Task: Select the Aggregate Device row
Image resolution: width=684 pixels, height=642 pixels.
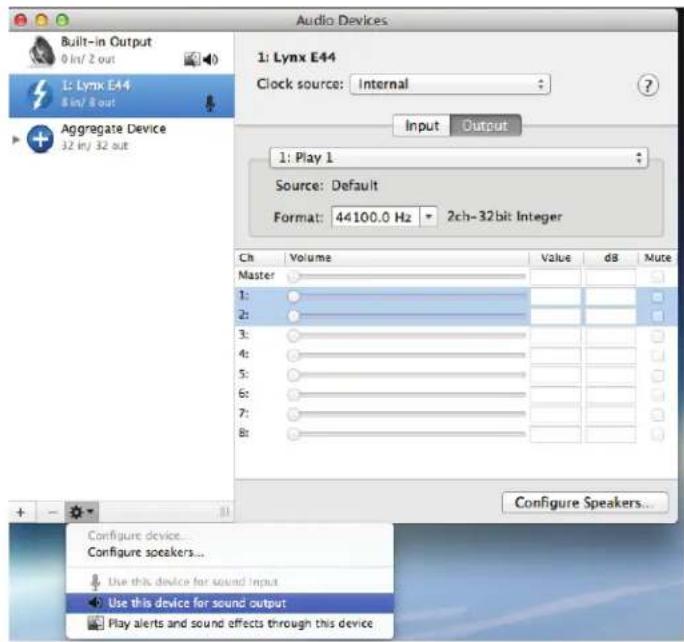Action: click(121, 139)
